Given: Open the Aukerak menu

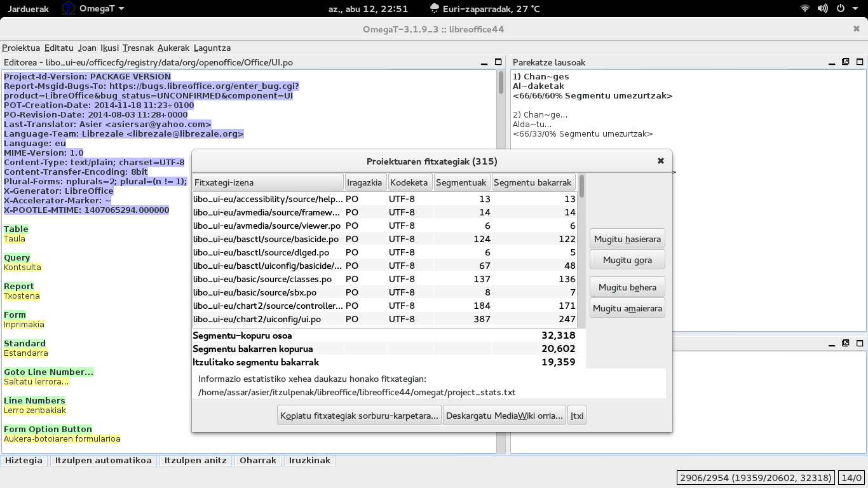Looking at the screenshot, I should pyautogui.click(x=173, y=48).
